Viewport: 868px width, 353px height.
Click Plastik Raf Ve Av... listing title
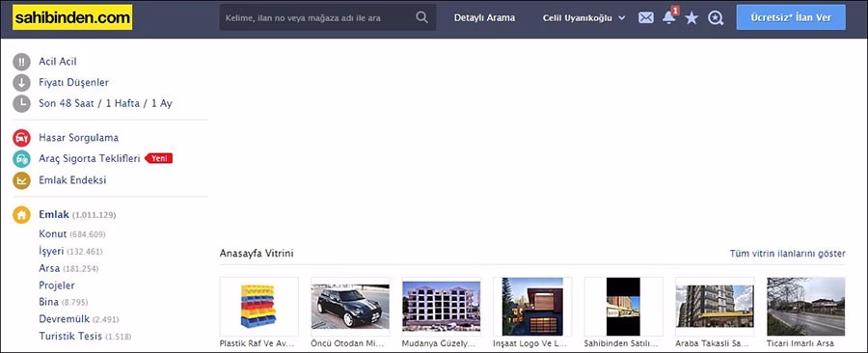coord(257,343)
